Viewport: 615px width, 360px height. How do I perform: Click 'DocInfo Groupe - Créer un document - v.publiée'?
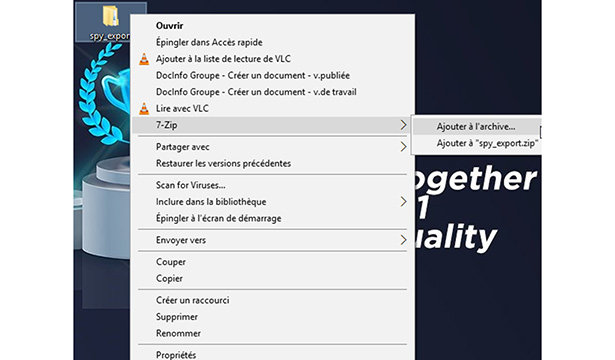point(253,75)
